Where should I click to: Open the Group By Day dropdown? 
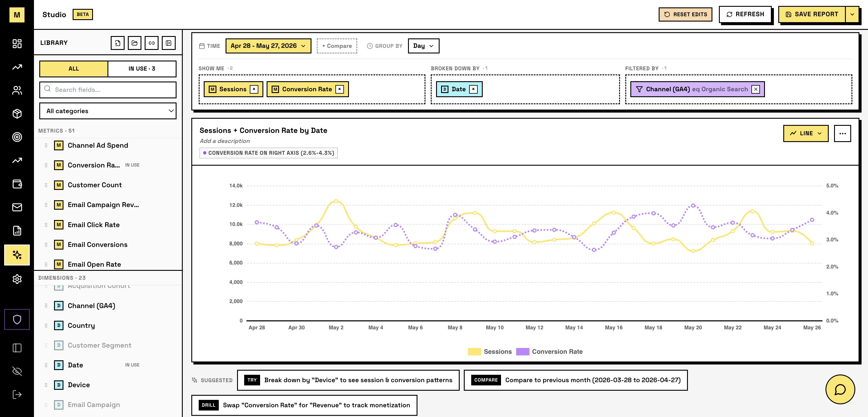[424, 46]
